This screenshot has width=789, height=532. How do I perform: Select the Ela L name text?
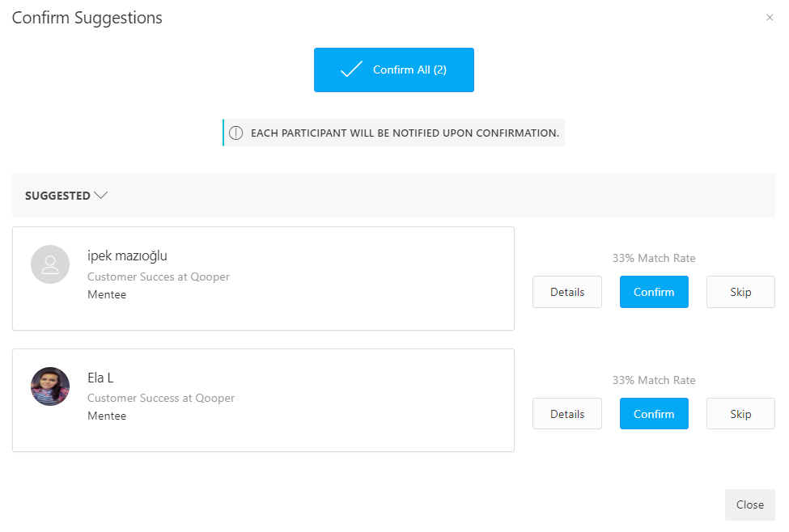pyautogui.click(x=100, y=378)
